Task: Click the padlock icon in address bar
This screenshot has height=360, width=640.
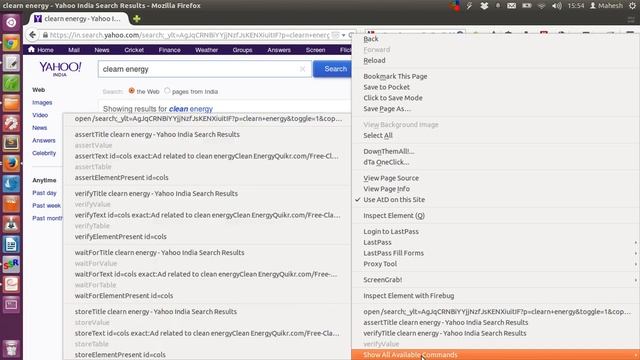Action: pos(45,36)
